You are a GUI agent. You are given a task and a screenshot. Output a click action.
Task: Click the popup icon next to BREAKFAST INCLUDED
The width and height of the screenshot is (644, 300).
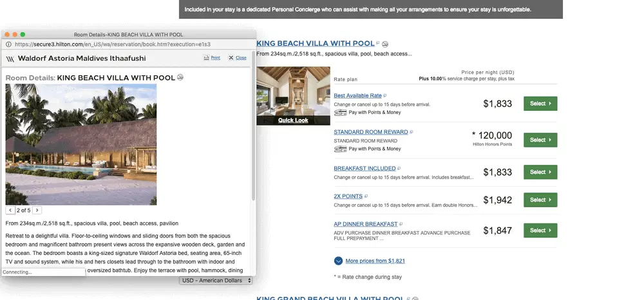point(399,168)
